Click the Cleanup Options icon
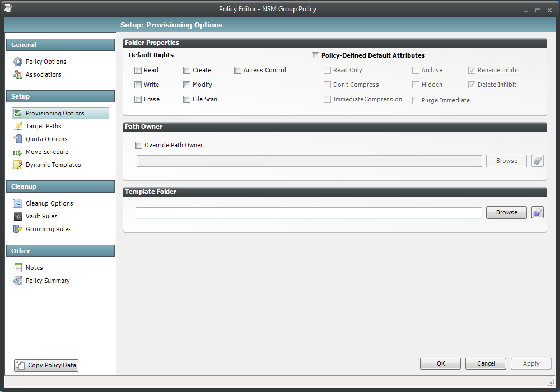The height and width of the screenshot is (392, 560). [18, 203]
